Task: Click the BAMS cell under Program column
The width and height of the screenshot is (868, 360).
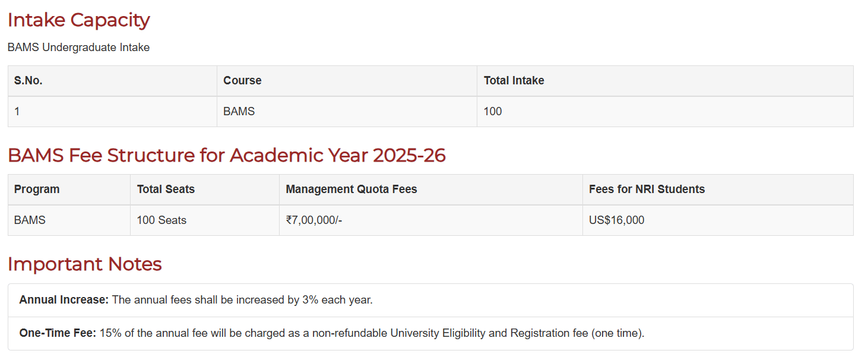Action: (30, 220)
